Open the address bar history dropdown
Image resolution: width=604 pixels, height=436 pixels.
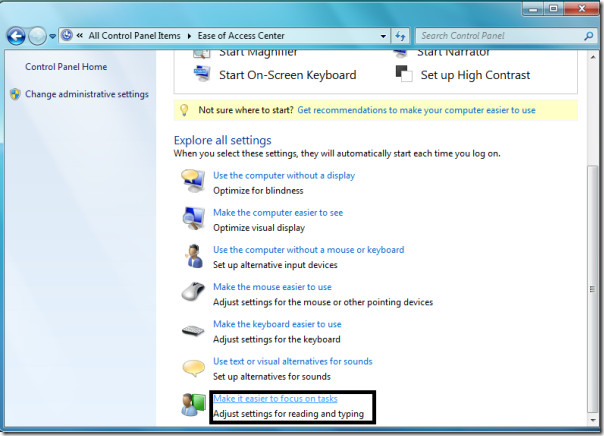tap(383, 36)
